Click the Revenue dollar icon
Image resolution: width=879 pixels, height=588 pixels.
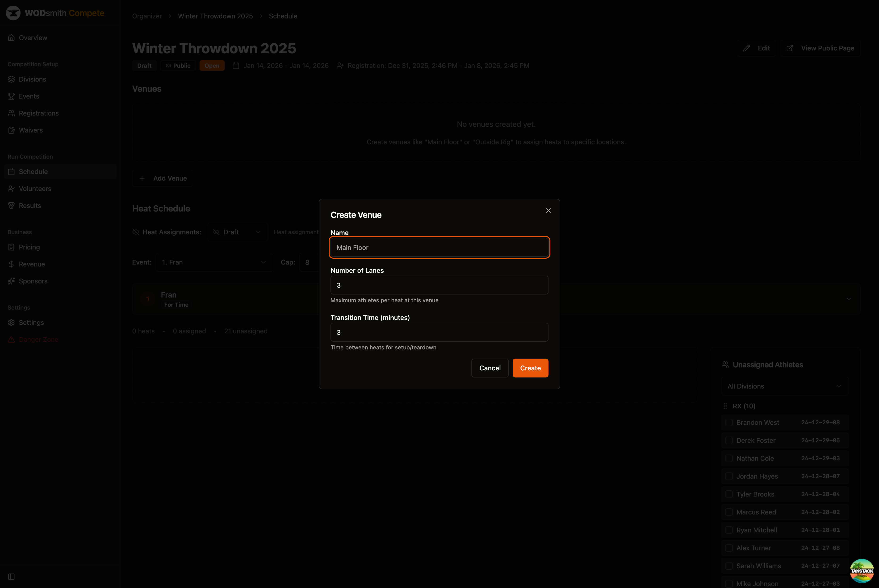click(11, 264)
